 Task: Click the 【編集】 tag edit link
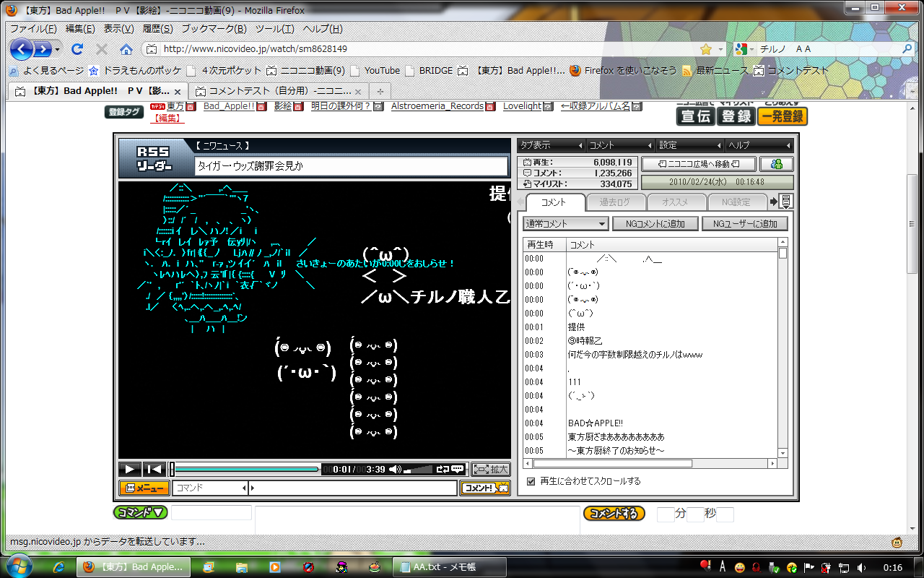167,118
